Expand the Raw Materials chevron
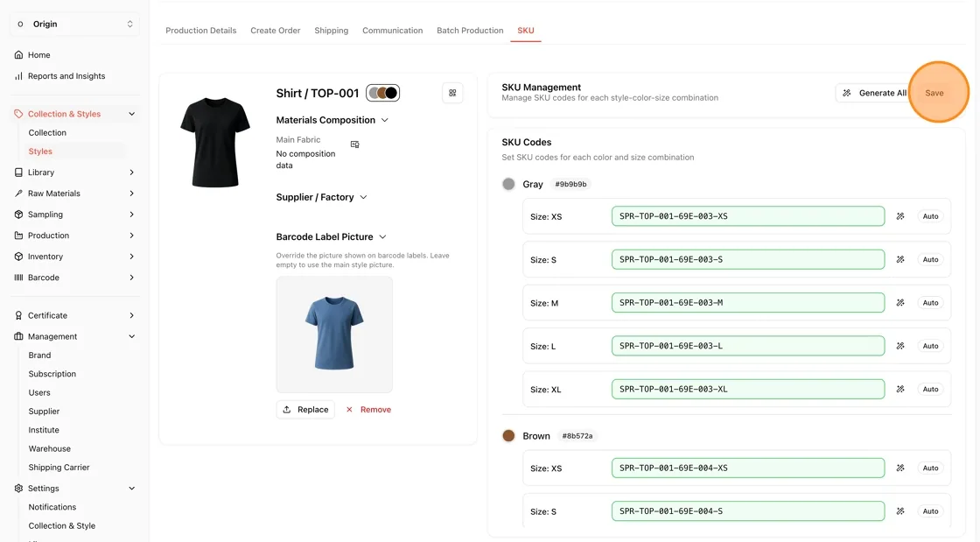The image size is (980, 542). pyautogui.click(x=132, y=194)
